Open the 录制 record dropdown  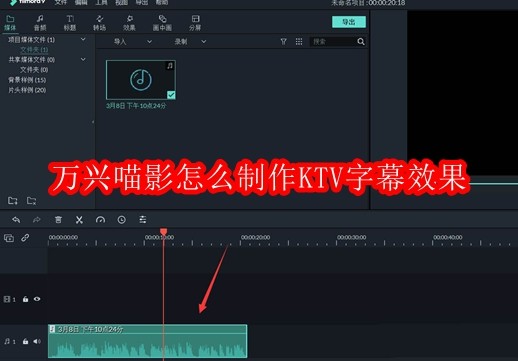[x=190, y=42]
